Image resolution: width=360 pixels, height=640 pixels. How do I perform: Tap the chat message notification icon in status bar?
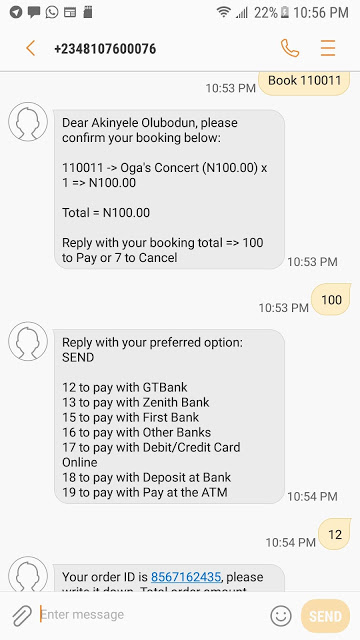tap(34, 12)
